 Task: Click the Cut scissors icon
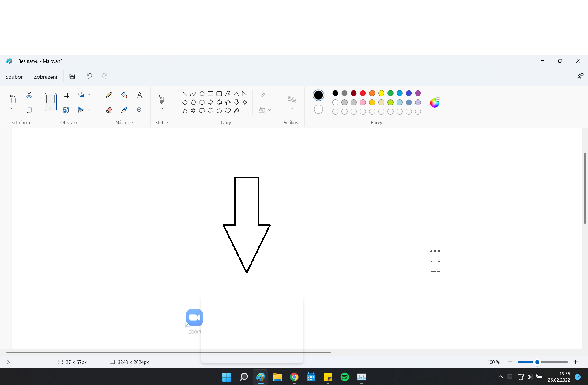pos(29,95)
